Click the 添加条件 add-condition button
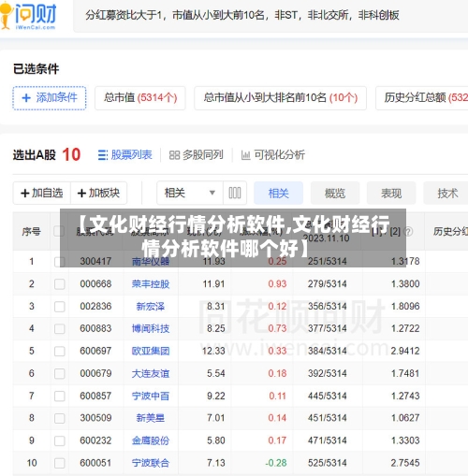The image size is (468, 476). coord(50,98)
